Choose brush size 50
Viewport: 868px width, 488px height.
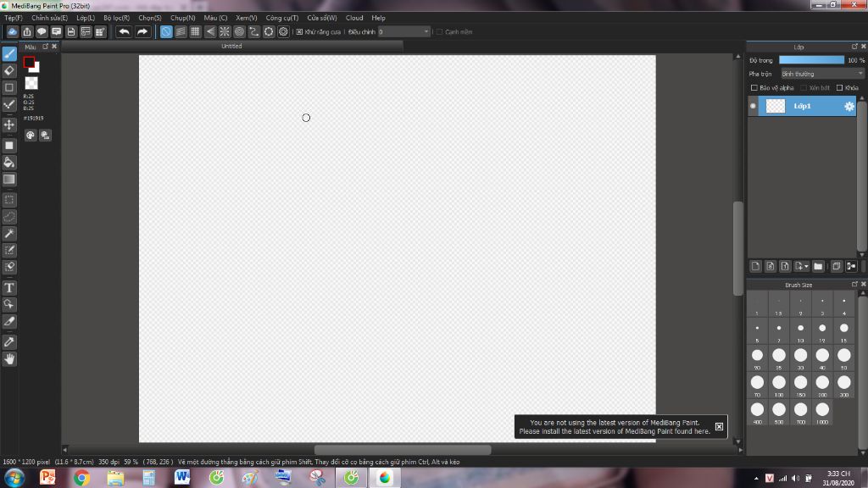click(x=843, y=358)
